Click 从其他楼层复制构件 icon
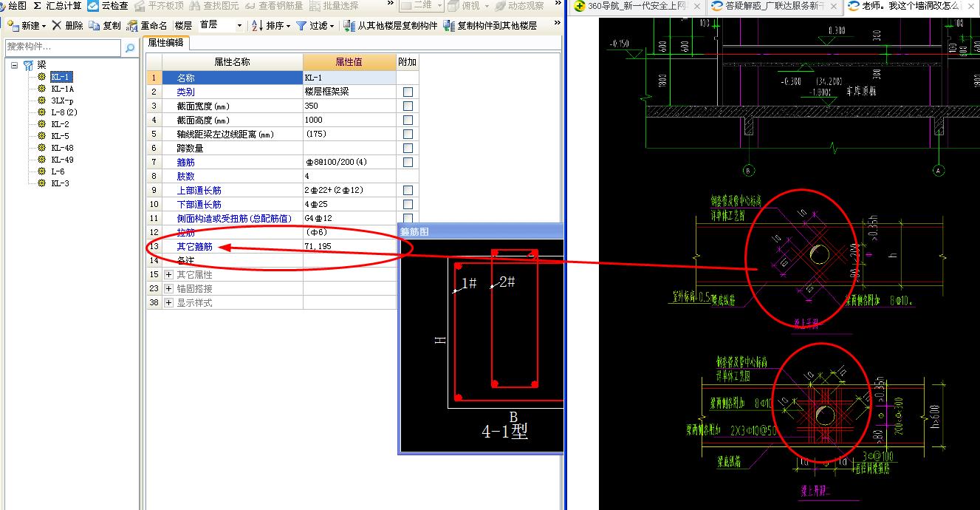 pos(349,25)
